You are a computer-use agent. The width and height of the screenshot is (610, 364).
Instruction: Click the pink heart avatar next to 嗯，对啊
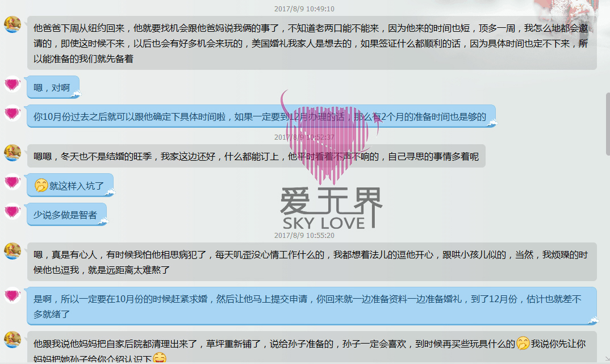click(x=12, y=85)
